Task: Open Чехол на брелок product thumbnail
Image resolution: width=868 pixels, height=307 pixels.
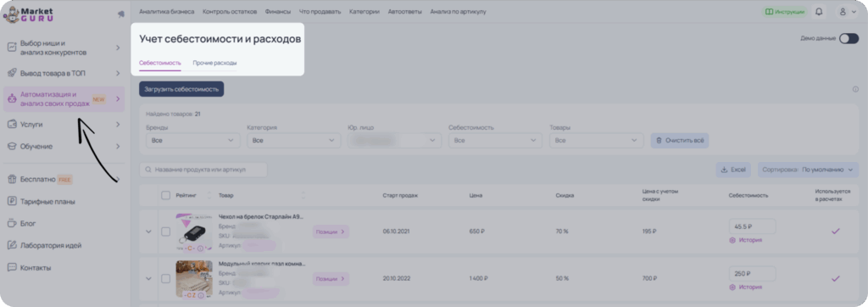Action: point(194,232)
